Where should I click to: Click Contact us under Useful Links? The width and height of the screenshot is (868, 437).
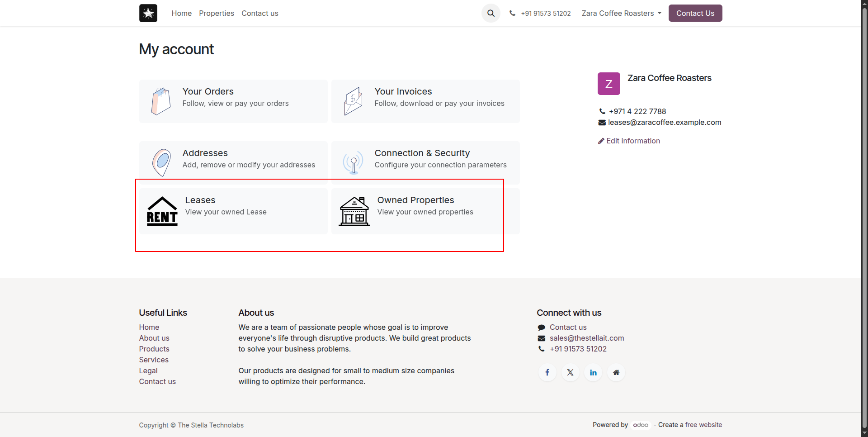[x=157, y=381]
